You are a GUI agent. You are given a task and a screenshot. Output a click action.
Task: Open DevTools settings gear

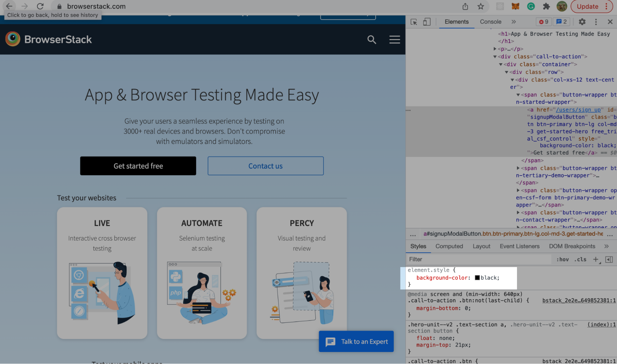coord(582,22)
